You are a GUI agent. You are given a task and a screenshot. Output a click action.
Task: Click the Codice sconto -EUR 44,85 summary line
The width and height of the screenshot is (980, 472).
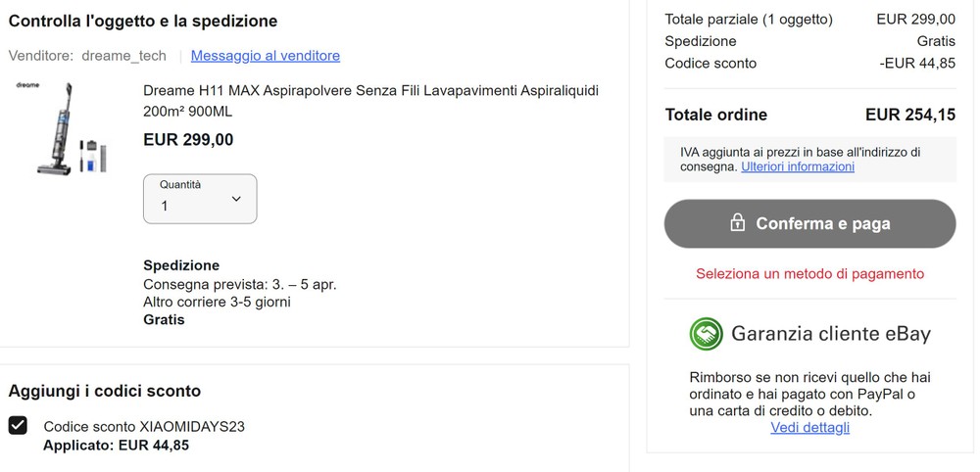tap(810, 63)
